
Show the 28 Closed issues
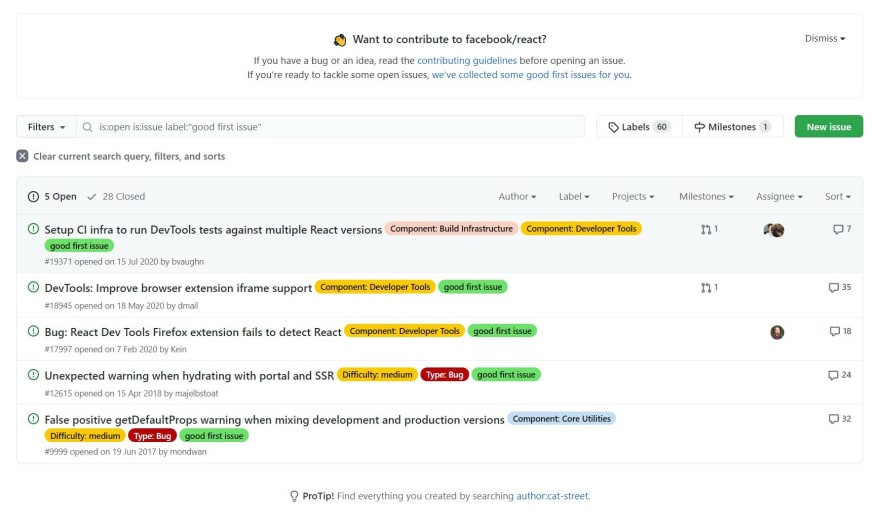coord(116,197)
